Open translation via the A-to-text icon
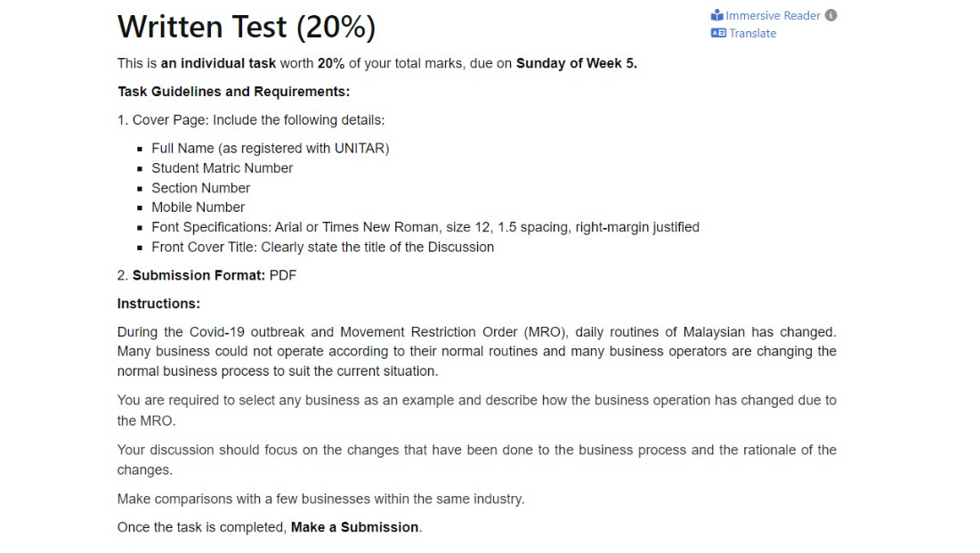 (717, 32)
